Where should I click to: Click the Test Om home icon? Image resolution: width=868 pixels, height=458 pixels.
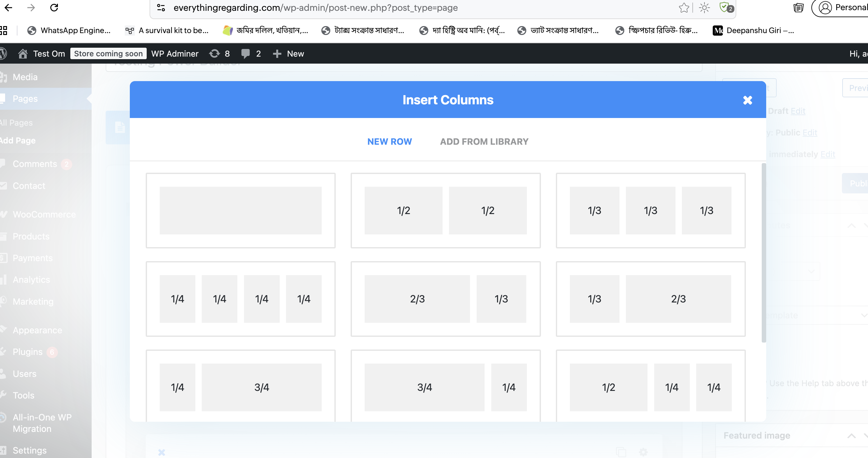coord(23,53)
